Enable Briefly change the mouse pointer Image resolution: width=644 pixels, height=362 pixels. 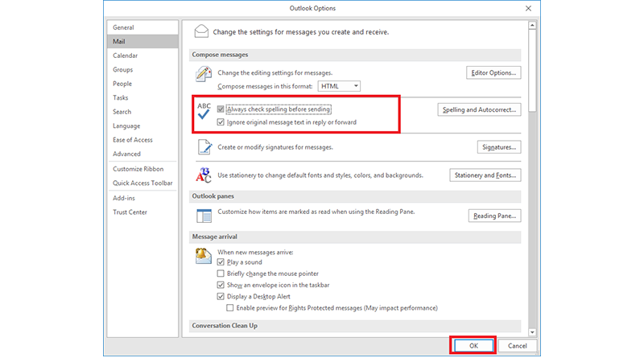coord(221,274)
